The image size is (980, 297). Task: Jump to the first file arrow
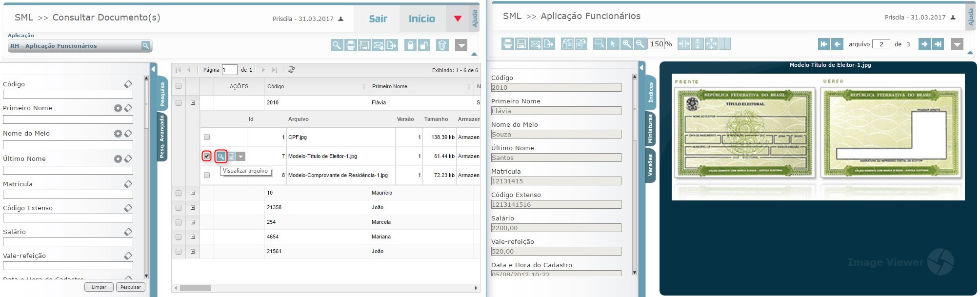(824, 44)
